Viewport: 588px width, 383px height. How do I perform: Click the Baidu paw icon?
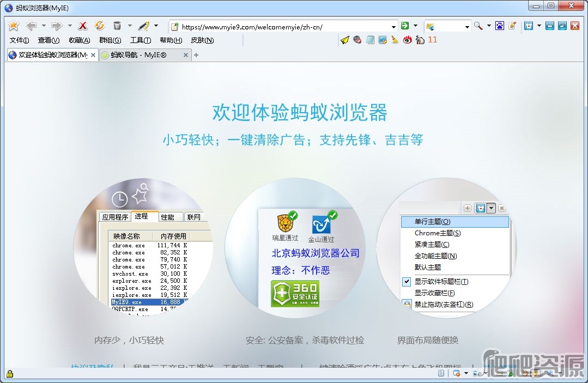click(500, 26)
